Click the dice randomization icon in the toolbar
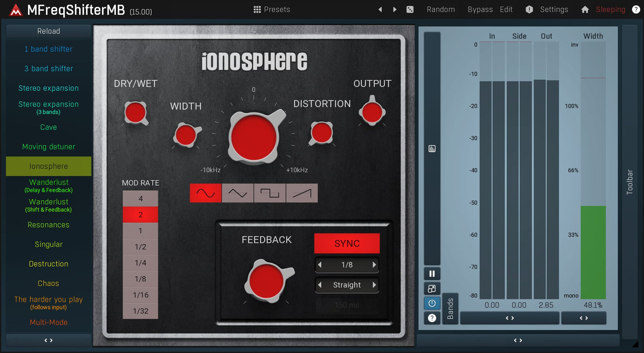 click(410, 9)
